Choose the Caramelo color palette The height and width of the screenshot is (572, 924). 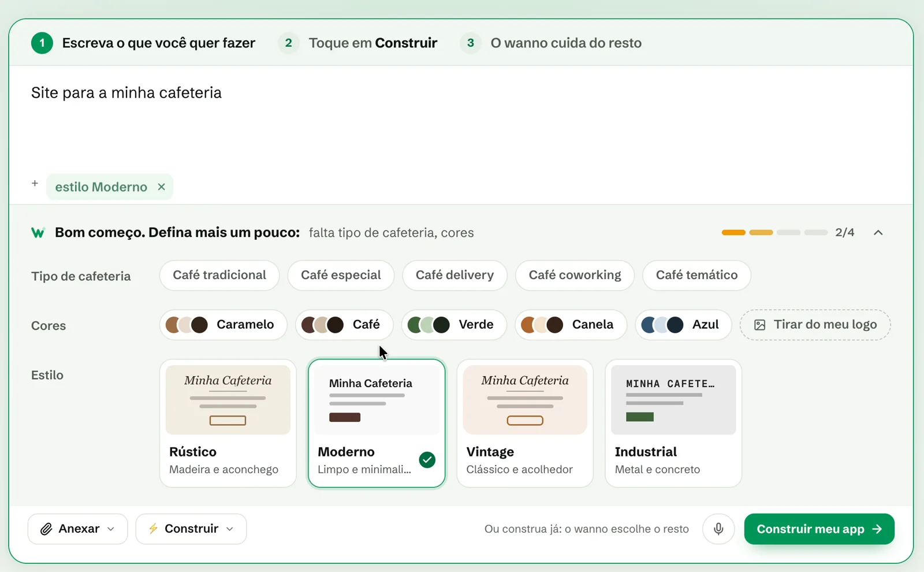click(x=223, y=325)
